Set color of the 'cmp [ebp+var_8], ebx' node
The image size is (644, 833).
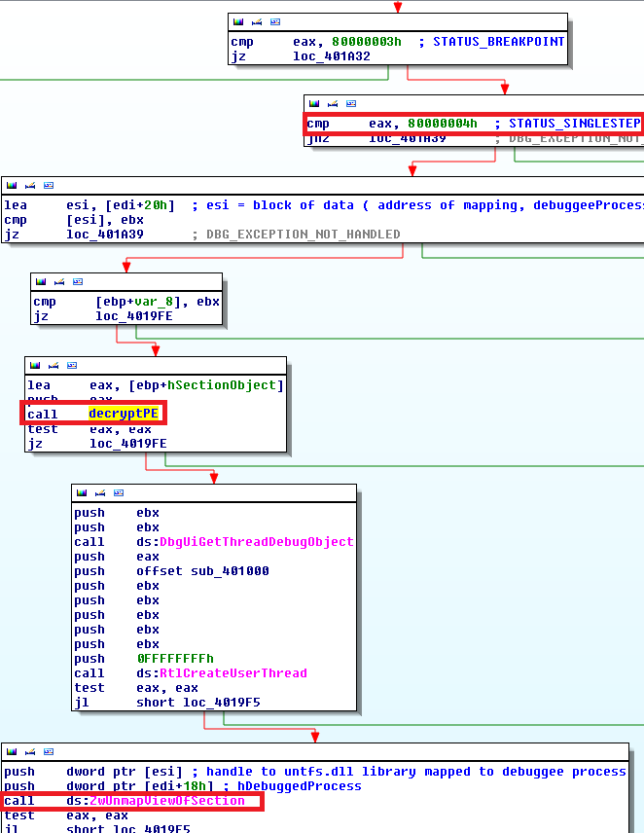point(41,281)
